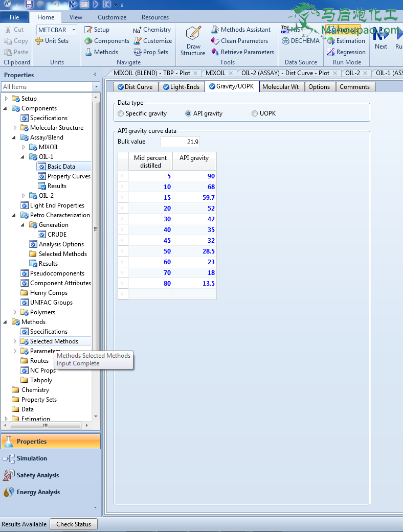
Task: Select Specific gravity data type
Action: 121,113
